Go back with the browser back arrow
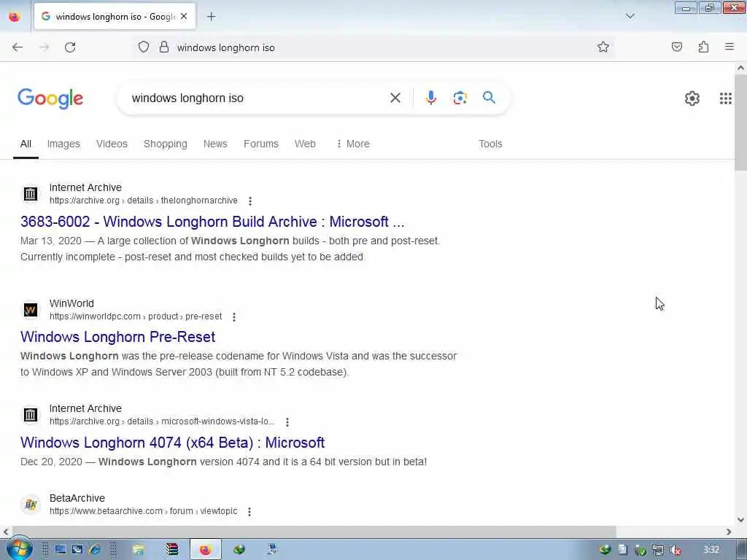Screen dimensions: 747x560 (x=18, y=47)
